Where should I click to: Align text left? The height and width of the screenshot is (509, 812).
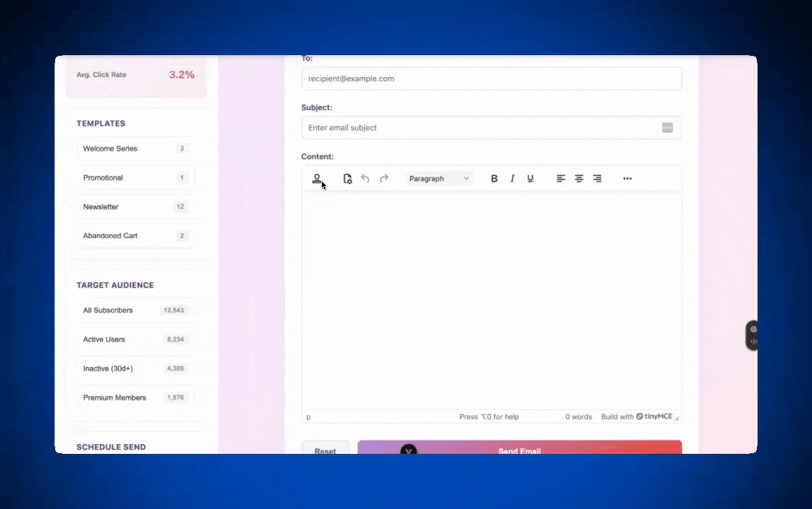click(561, 179)
